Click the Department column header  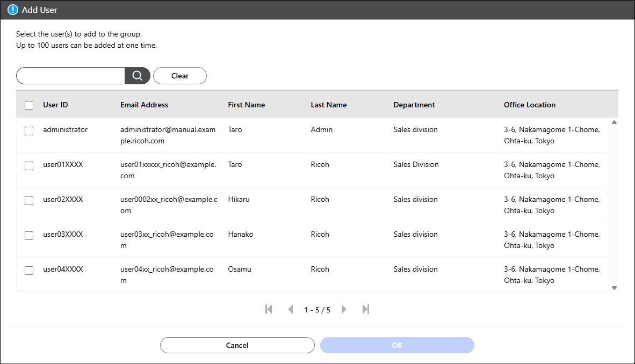(x=414, y=105)
